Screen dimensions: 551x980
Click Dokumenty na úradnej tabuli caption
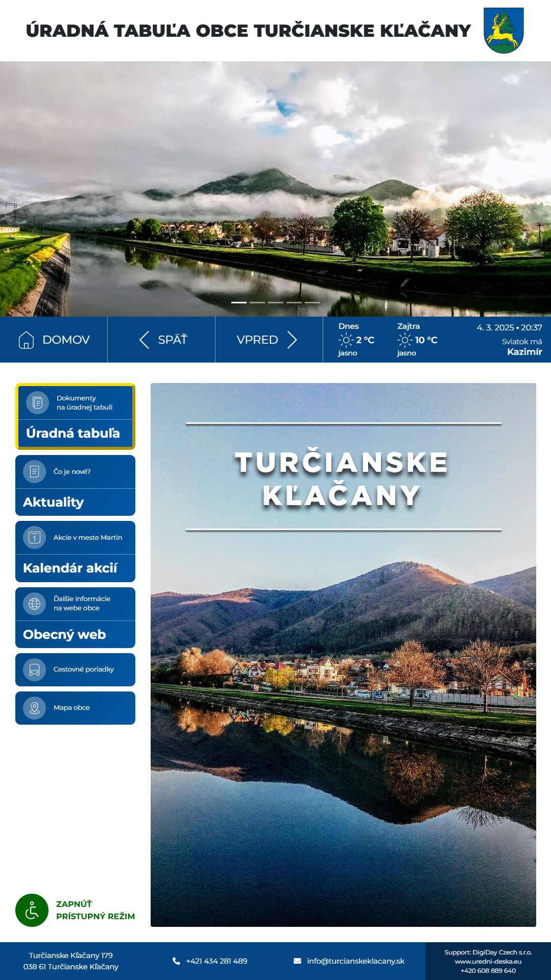point(84,402)
